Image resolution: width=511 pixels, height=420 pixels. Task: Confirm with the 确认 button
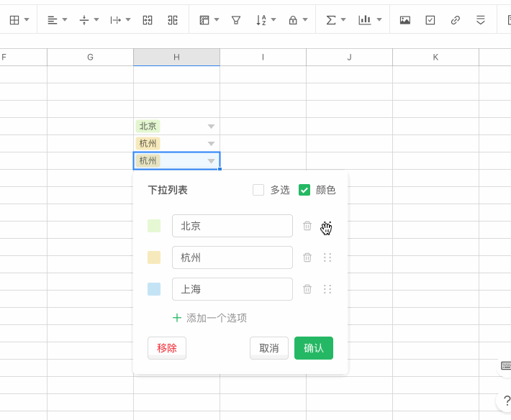[314, 348]
